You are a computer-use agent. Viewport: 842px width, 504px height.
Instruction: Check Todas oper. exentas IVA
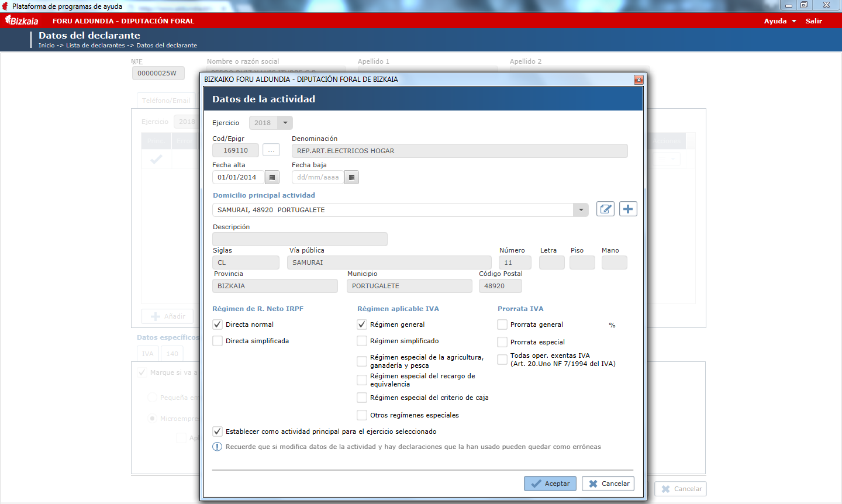[x=502, y=360]
